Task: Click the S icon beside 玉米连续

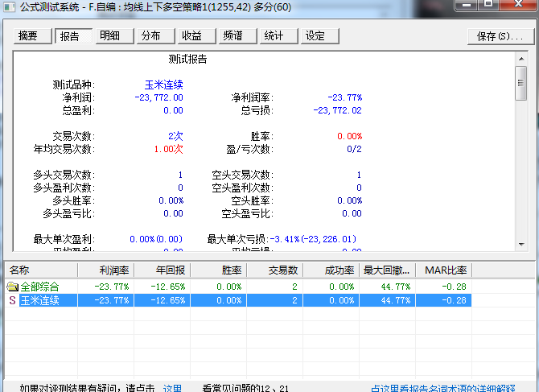Action: pyautogui.click(x=12, y=300)
